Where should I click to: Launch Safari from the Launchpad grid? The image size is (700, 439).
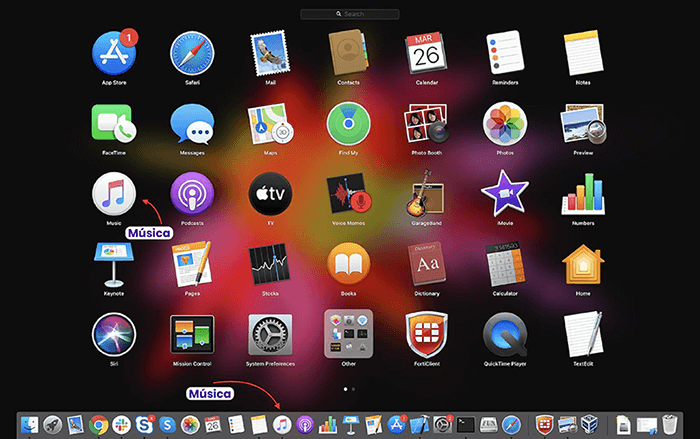coord(192,54)
